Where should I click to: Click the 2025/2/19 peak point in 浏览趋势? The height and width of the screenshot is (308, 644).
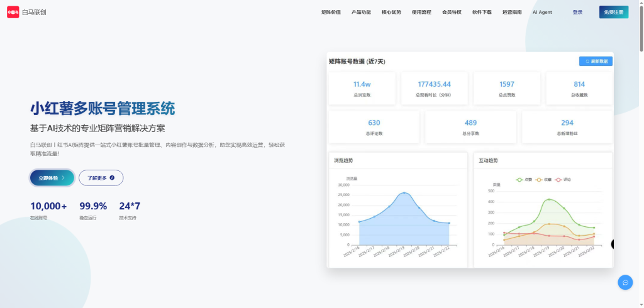pyautogui.click(x=404, y=192)
